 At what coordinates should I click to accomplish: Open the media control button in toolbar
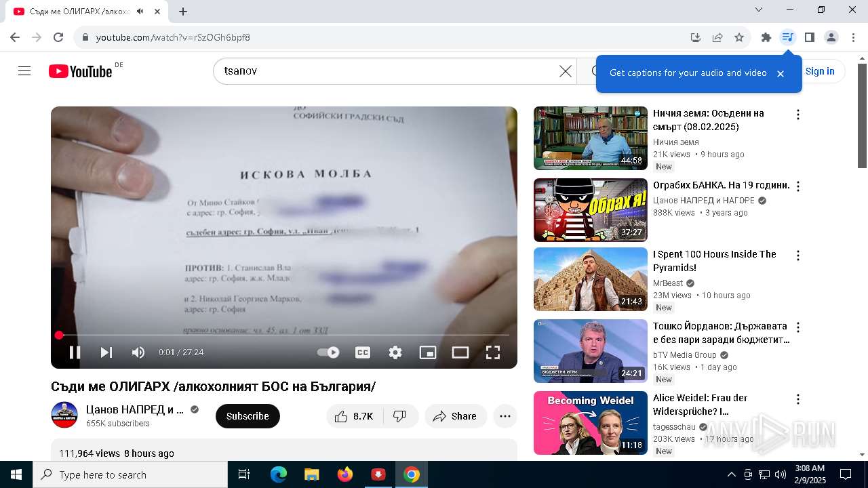click(788, 37)
